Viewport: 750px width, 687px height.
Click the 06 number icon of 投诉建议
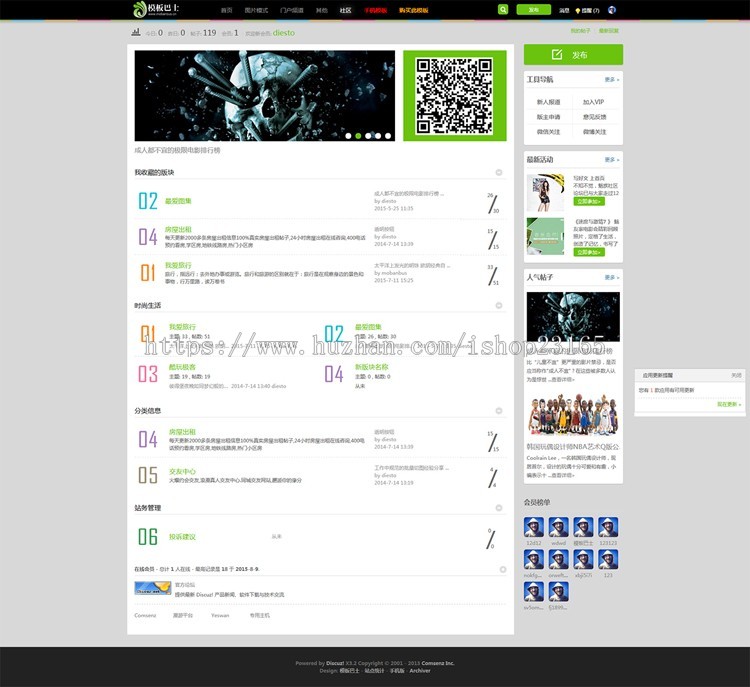click(x=148, y=537)
